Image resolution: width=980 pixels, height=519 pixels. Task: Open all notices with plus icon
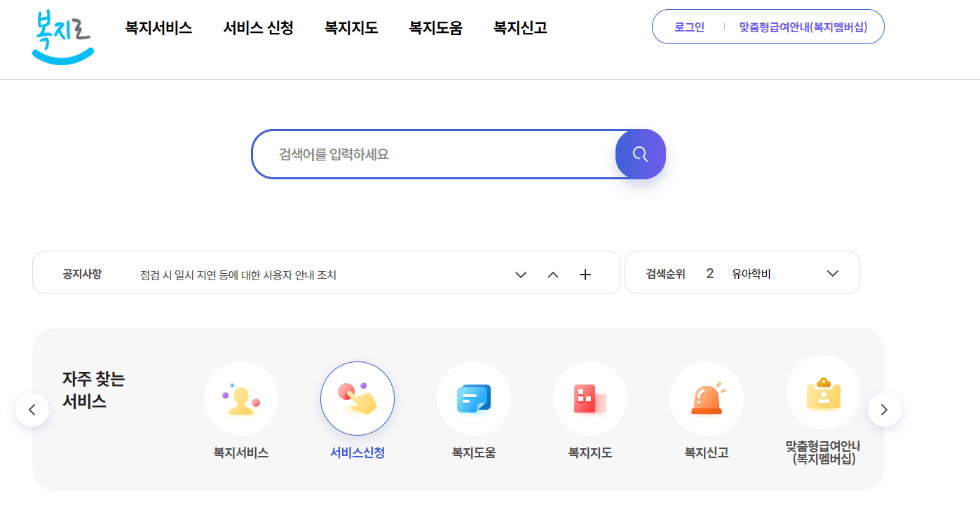tap(585, 275)
